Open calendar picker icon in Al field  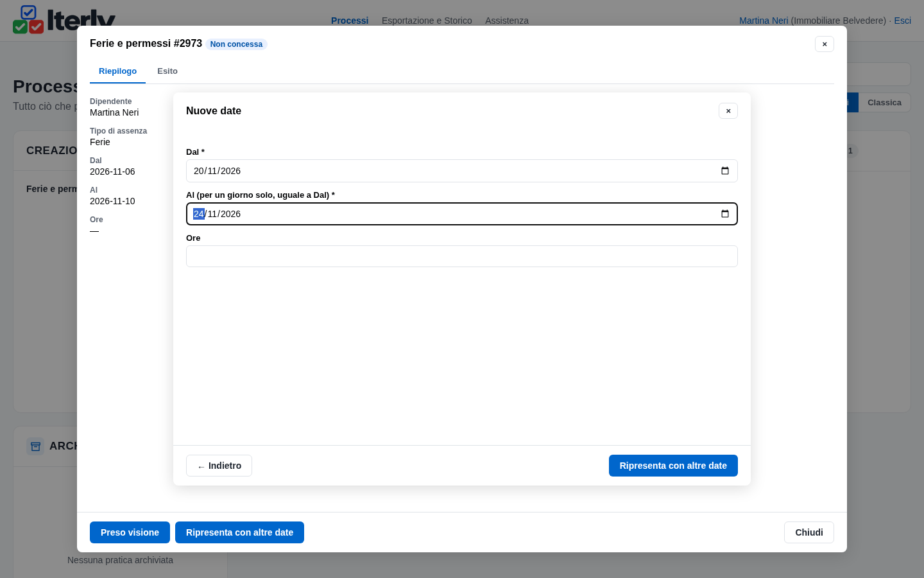click(x=725, y=214)
